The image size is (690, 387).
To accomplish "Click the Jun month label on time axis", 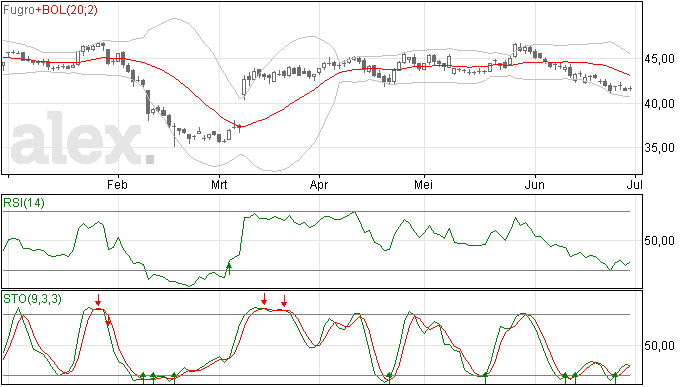I will (x=535, y=184).
